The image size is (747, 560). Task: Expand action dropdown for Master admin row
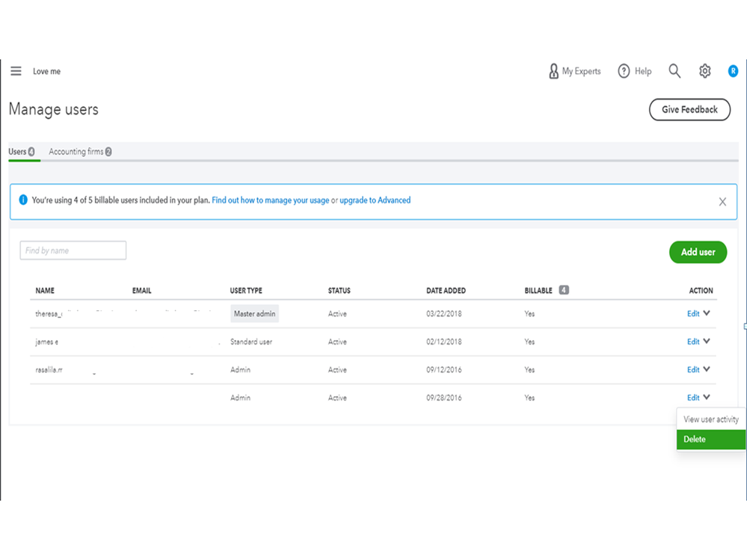(707, 313)
